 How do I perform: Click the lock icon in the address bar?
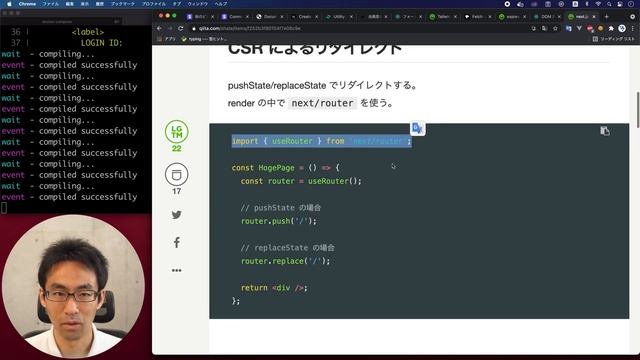point(194,29)
